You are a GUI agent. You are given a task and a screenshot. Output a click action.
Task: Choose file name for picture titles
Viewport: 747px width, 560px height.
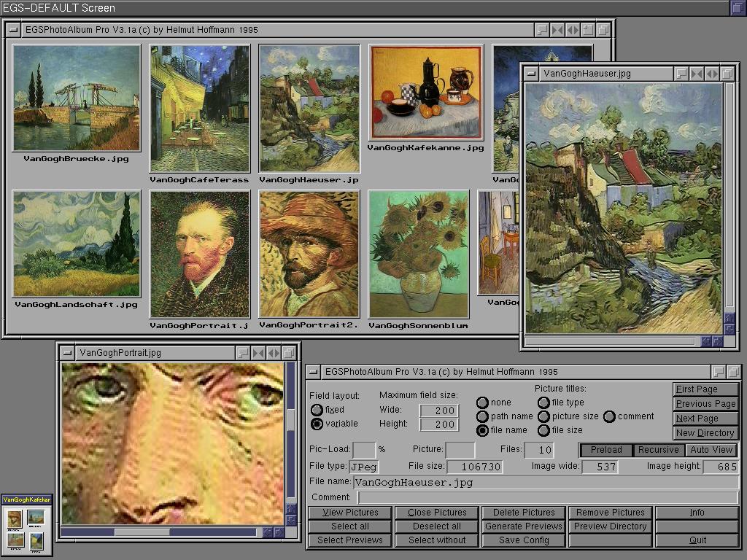point(483,430)
